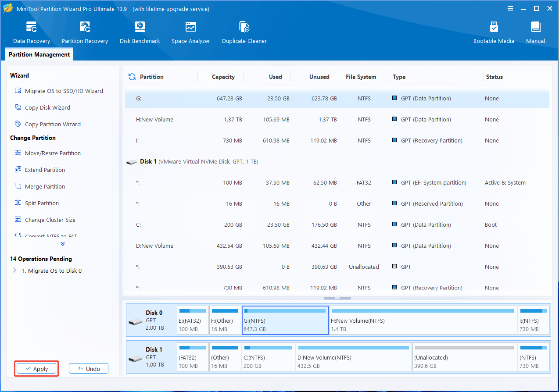Open the Manual
The image size is (559, 392).
click(535, 32)
